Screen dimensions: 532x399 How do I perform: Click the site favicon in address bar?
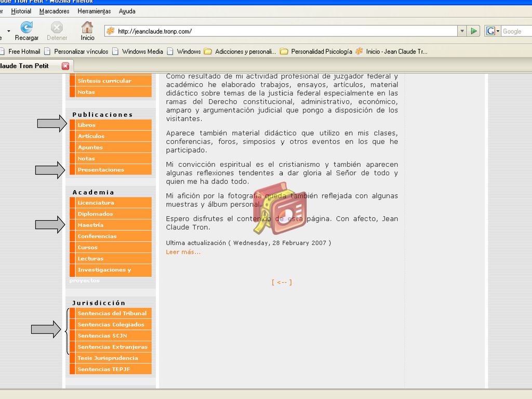[x=111, y=31]
